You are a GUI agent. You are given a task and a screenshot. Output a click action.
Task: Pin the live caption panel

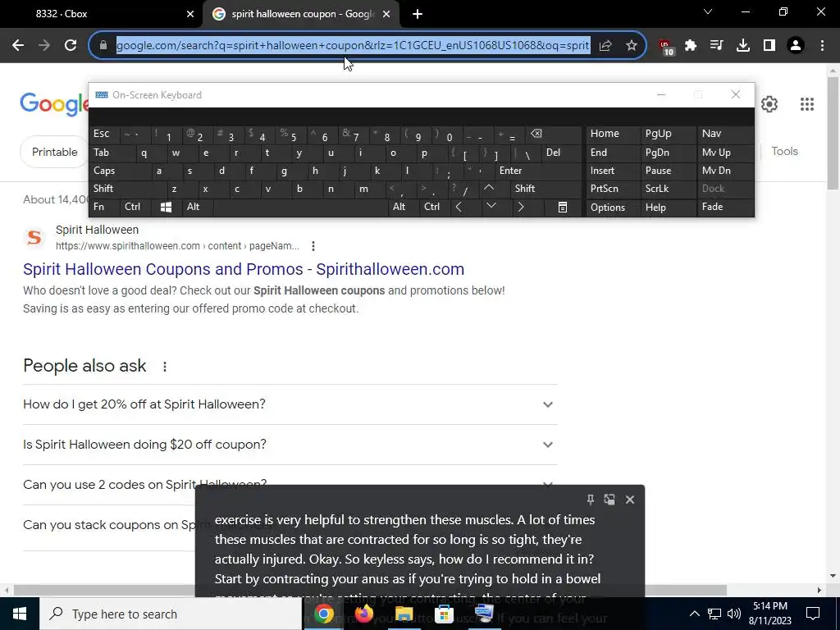click(x=590, y=500)
